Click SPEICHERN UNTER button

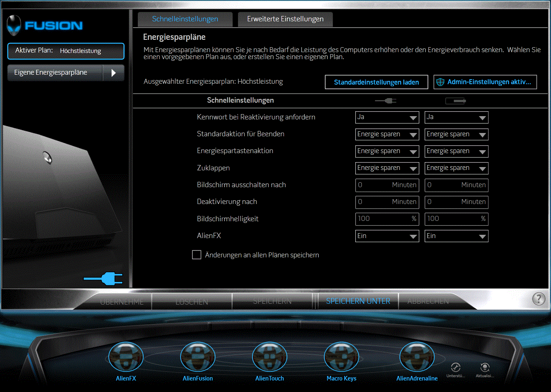pos(358,301)
